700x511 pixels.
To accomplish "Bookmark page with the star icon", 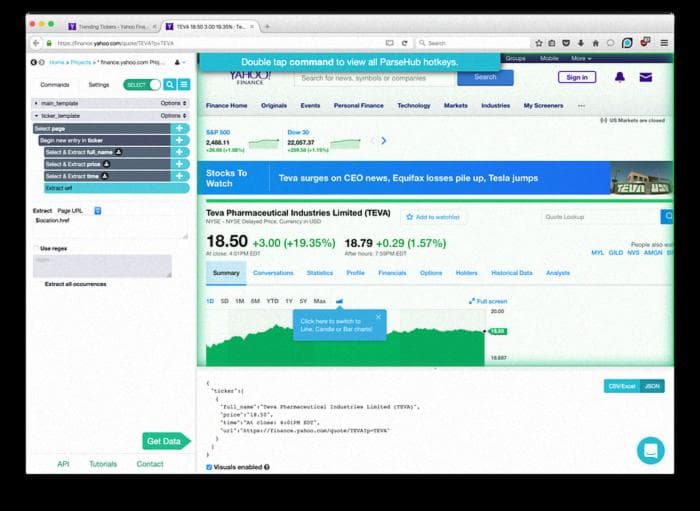I will click(x=539, y=43).
